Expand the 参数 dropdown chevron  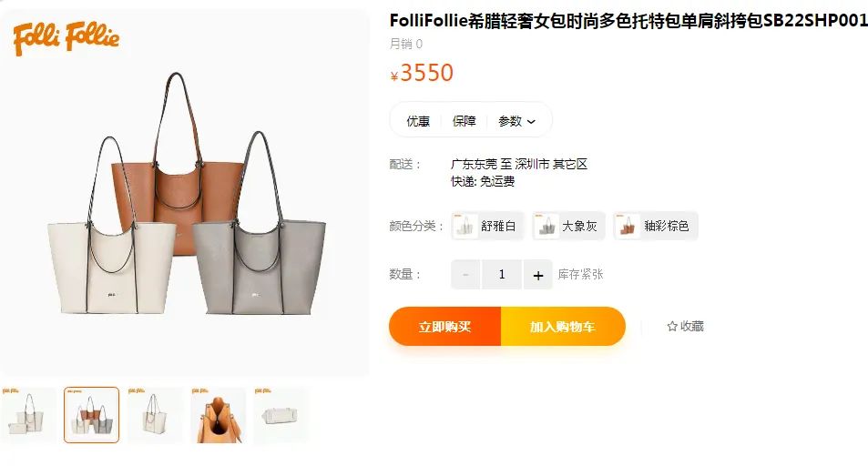coord(531,122)
